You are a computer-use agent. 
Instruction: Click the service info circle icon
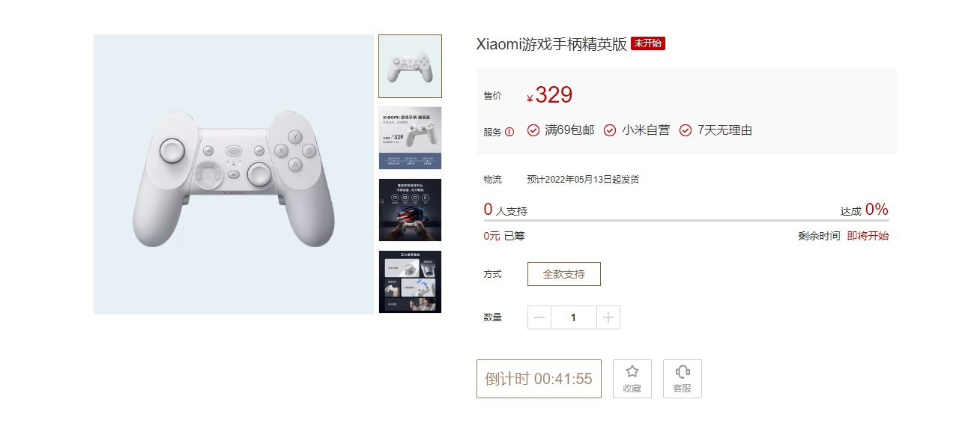coord(509,132)
